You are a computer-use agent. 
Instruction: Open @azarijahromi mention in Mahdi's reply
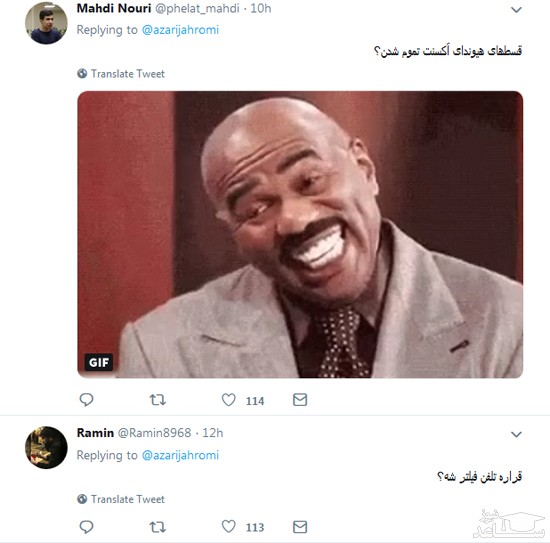coord(180,30)
